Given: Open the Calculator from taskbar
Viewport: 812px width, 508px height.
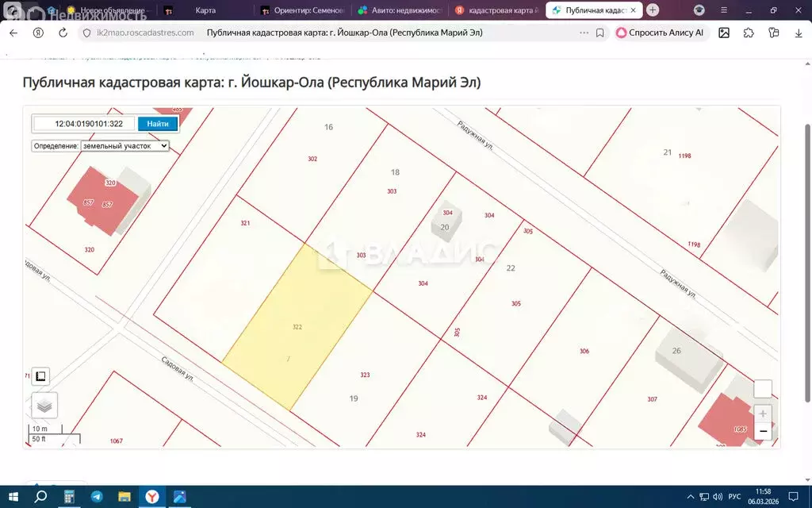Looking at the screenshot, I should tap(69, 497).
